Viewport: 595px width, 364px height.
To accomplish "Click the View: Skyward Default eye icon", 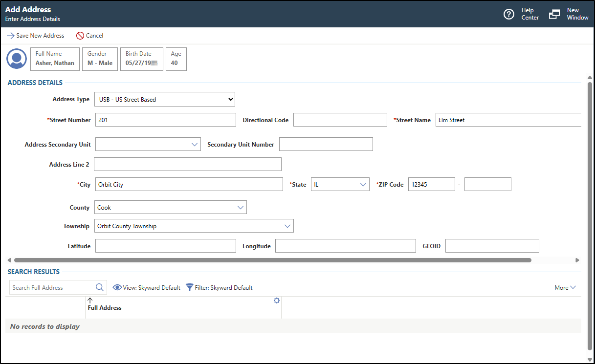I will coord(117,287).
